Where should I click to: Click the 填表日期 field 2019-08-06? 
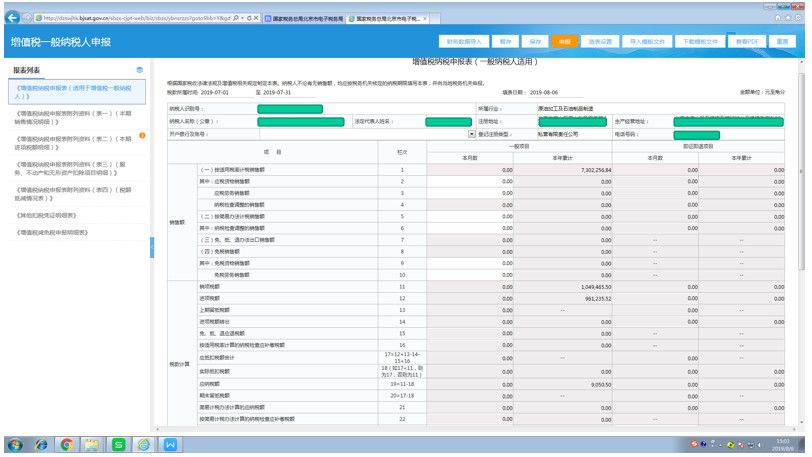pos(556,92)
